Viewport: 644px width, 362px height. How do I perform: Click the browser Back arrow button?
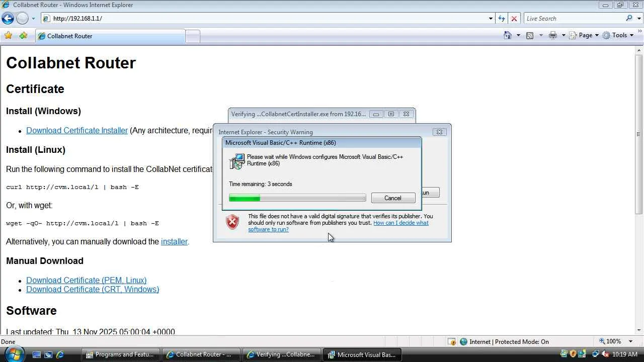pos(8,19)
